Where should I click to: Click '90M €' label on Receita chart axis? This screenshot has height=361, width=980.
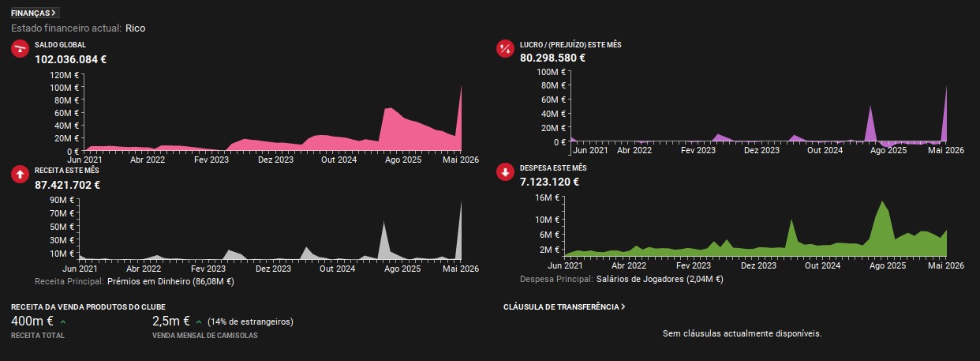[62, 200]
